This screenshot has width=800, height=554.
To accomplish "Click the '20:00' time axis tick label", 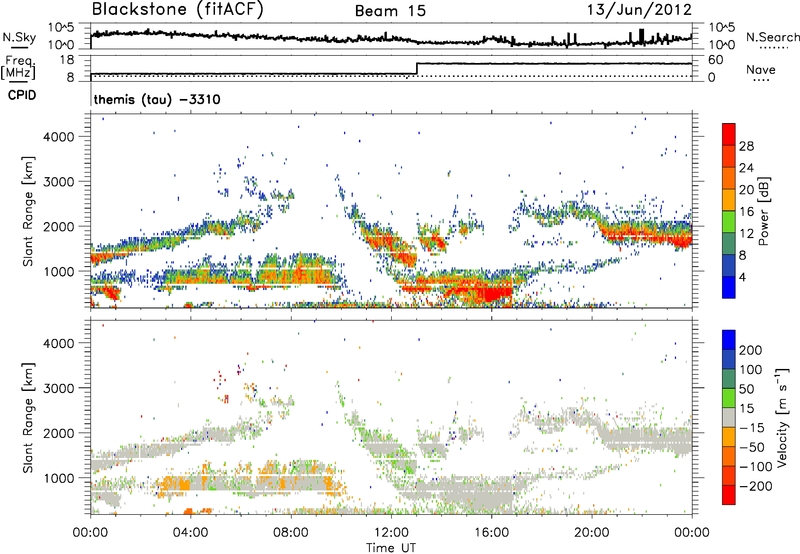I will point(592,533).
